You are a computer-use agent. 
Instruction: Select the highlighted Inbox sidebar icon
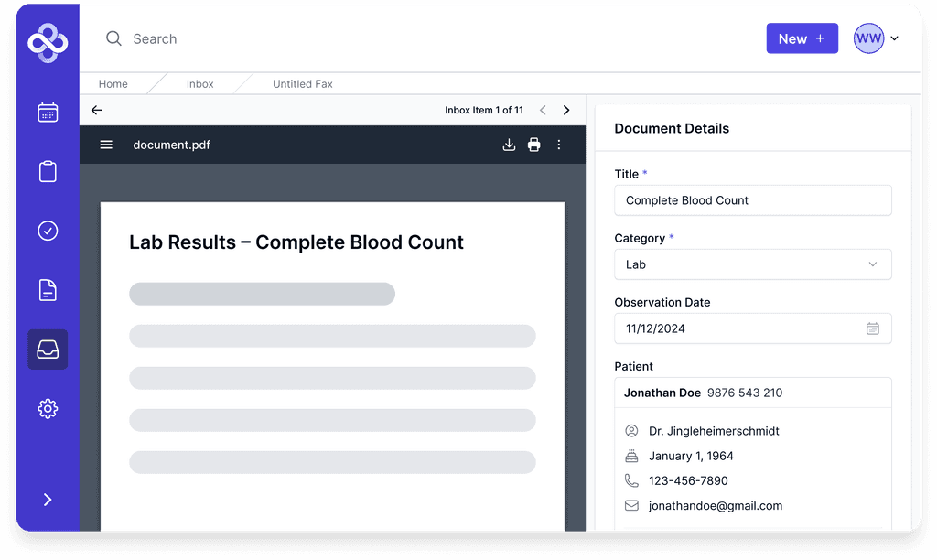pyautogui.click(x=47, y=350)
